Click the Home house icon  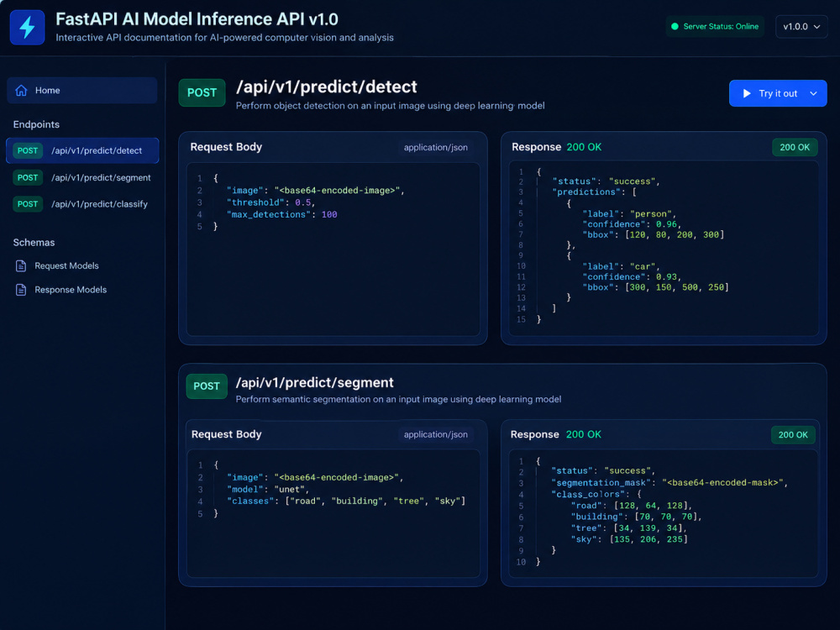[21, 91]
